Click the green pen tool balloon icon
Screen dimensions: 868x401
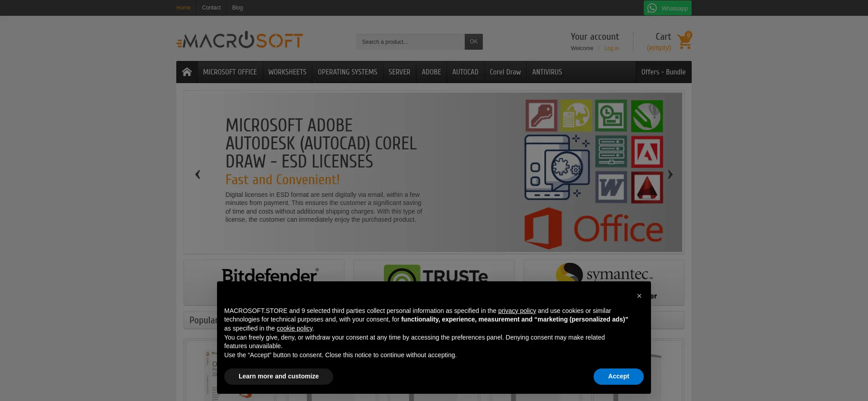pos(647,116)
